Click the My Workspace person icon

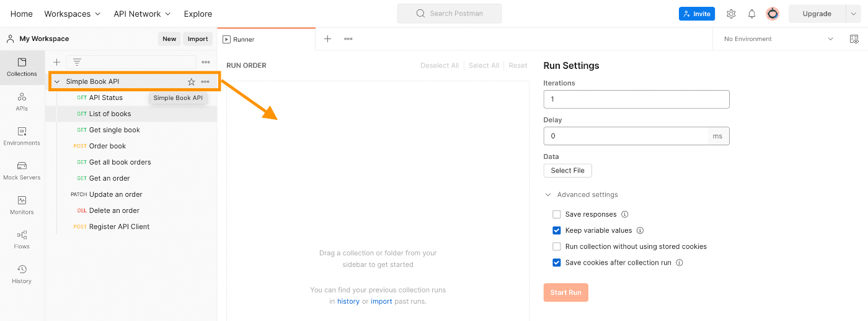[x=11, y=38]
